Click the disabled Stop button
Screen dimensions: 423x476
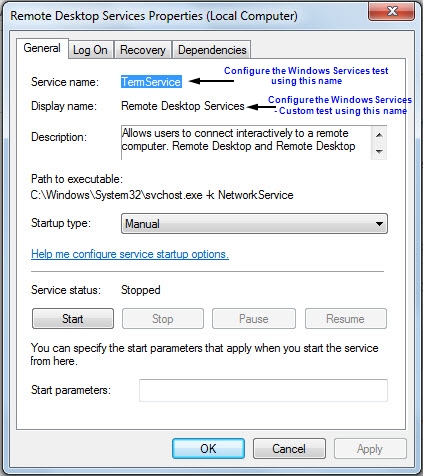click(163, 319)
